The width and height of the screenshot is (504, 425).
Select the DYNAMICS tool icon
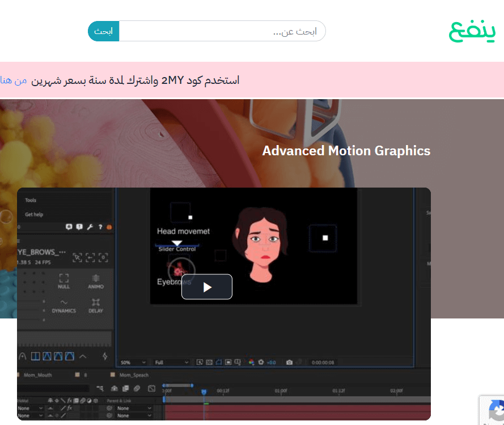tap(64, 305)
